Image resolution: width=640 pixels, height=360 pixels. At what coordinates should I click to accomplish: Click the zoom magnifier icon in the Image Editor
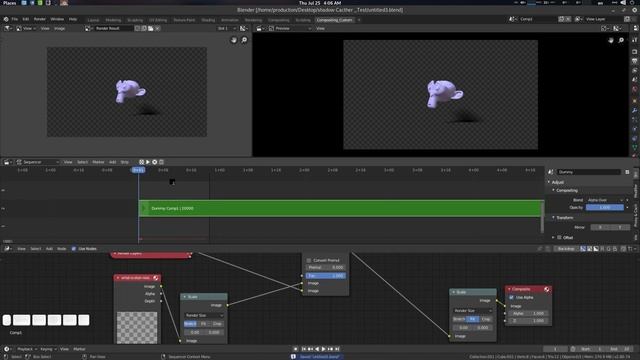pyautogui.click(x=244, y=40)
